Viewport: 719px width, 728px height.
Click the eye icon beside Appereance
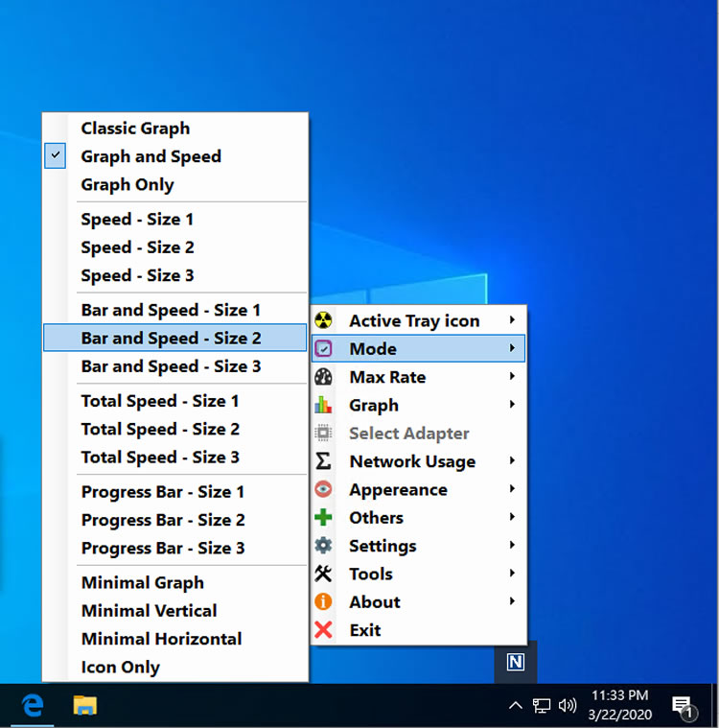tap(324, 489)
